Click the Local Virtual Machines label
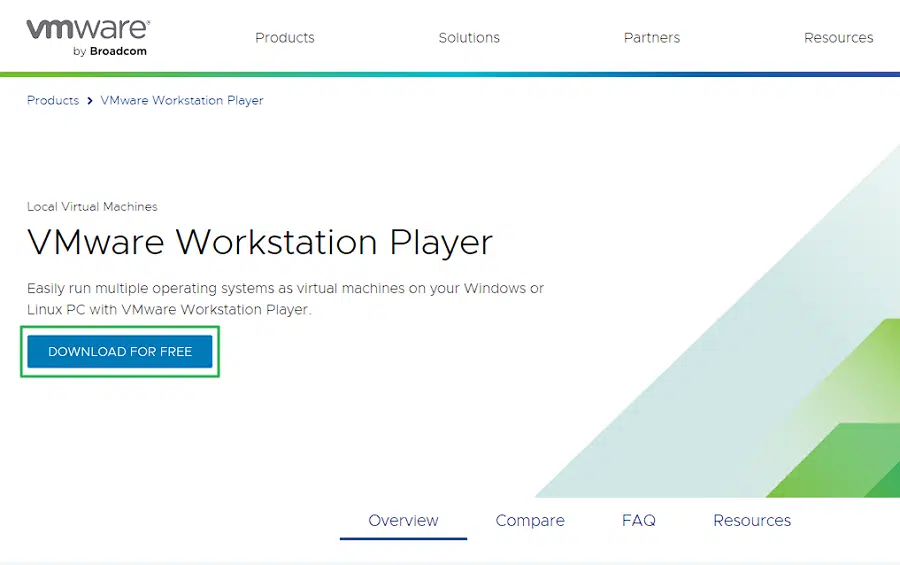 click(92, 207)
